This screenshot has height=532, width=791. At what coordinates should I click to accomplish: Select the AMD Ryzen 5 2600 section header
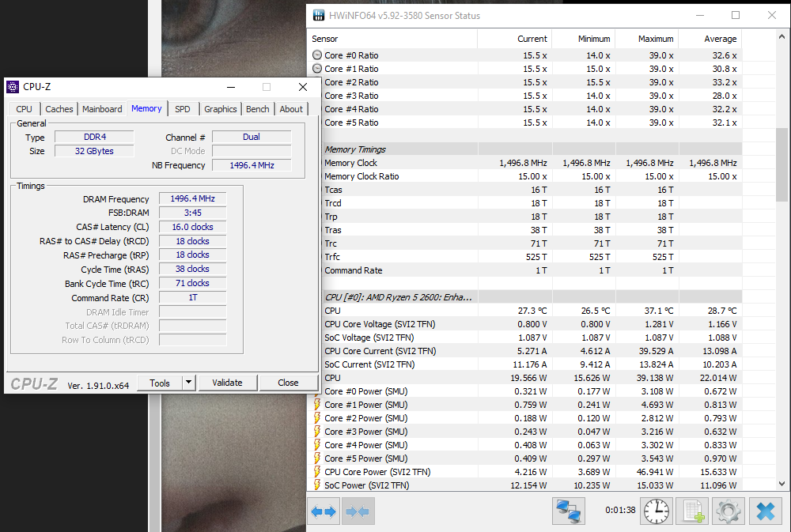coord(532,297)
